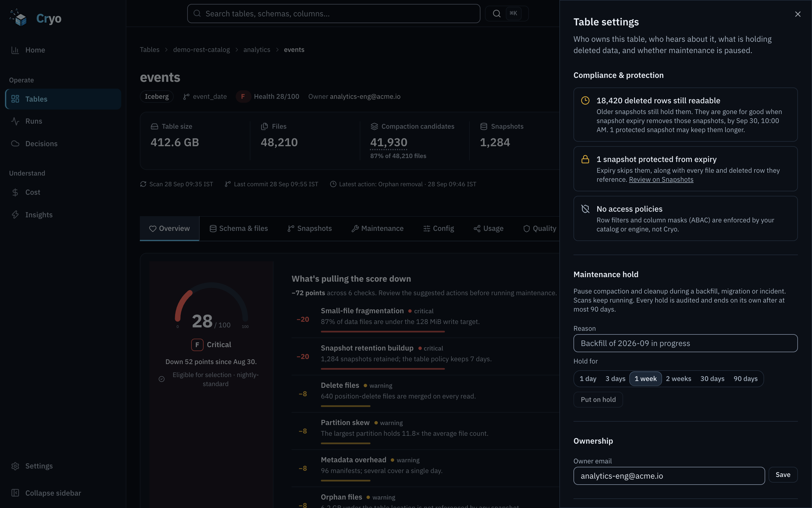
Task: Open the Insights page
Action: (63, 215)
